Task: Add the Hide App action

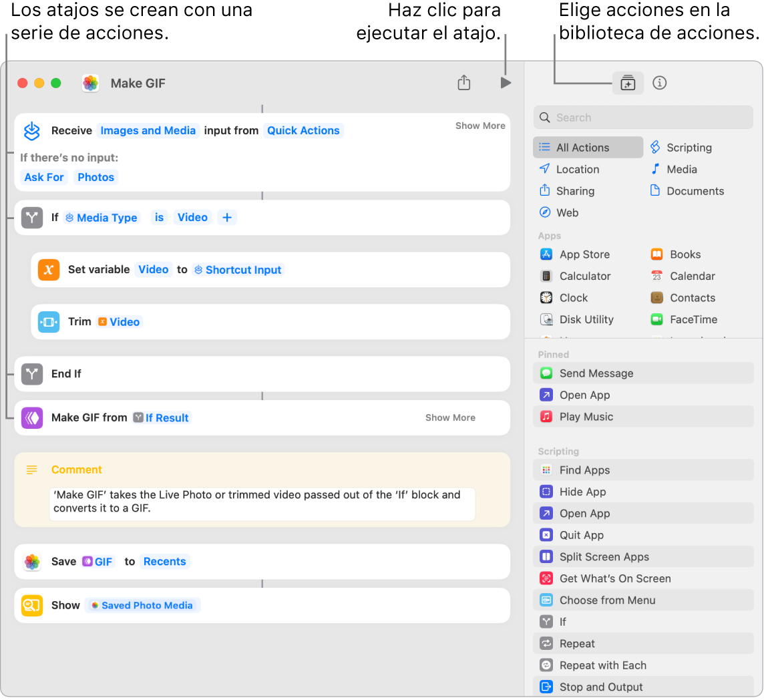Action: [x=643, y=492]
